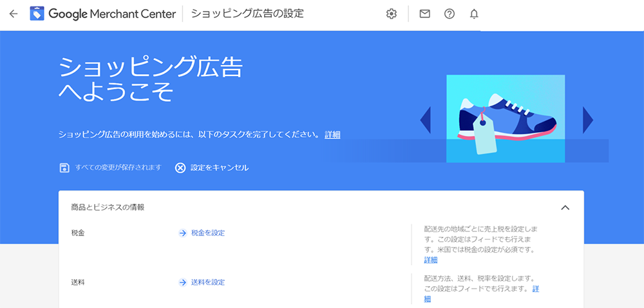Open the settings gear icon

click(x=392, y=14)
